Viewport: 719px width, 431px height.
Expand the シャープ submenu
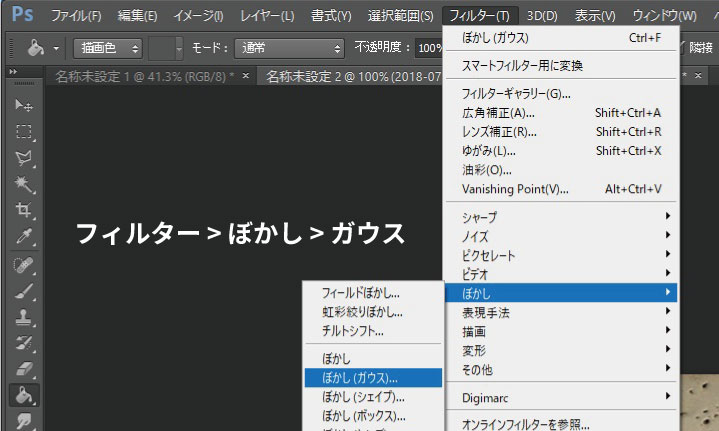click(x=561, y=217)
